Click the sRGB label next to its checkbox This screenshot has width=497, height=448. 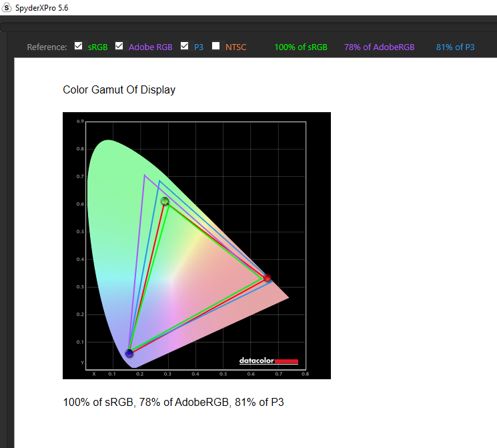[x=97, y=47]
